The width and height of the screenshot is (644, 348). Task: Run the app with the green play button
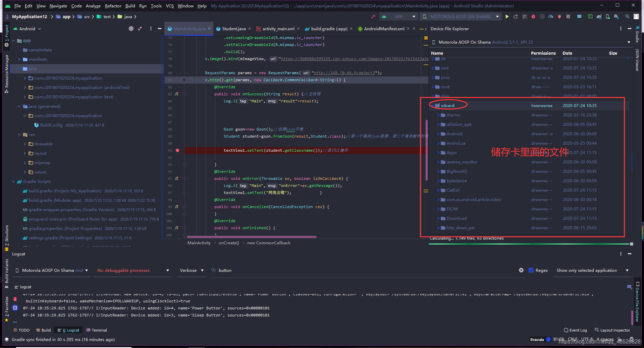pyautogui.click(x=507, y=16)
